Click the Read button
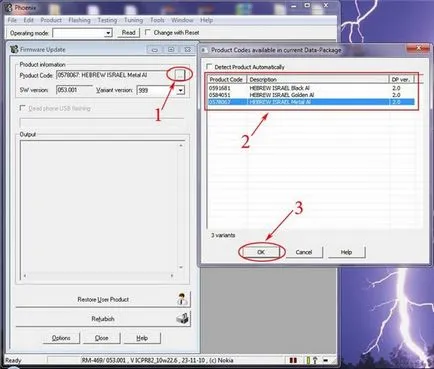Image resolution: width=434 pixels, height=369 pixels. coord(128,33)
